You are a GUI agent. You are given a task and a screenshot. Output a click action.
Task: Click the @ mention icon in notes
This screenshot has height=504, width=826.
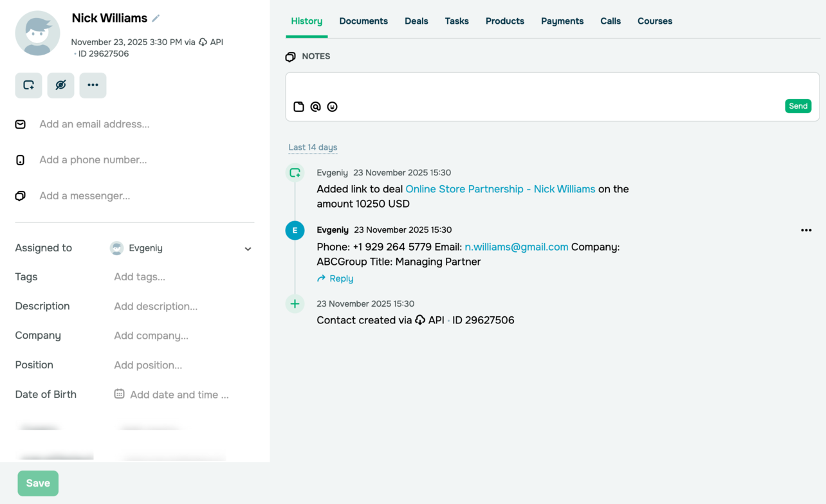tap(315, 107)
